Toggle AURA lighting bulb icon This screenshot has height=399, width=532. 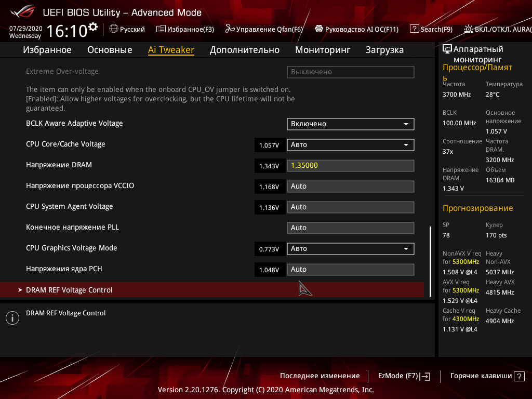469,29
